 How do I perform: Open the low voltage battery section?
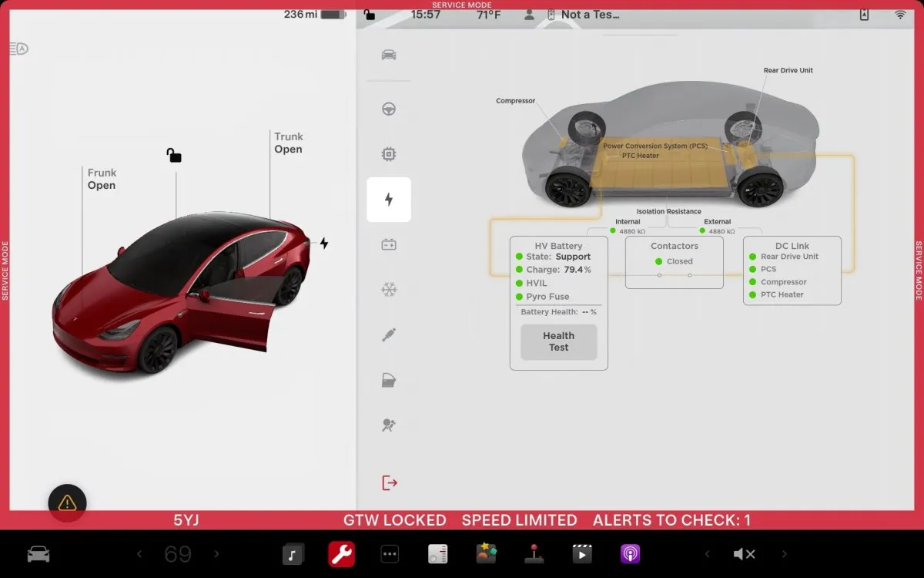click(389, 245)
